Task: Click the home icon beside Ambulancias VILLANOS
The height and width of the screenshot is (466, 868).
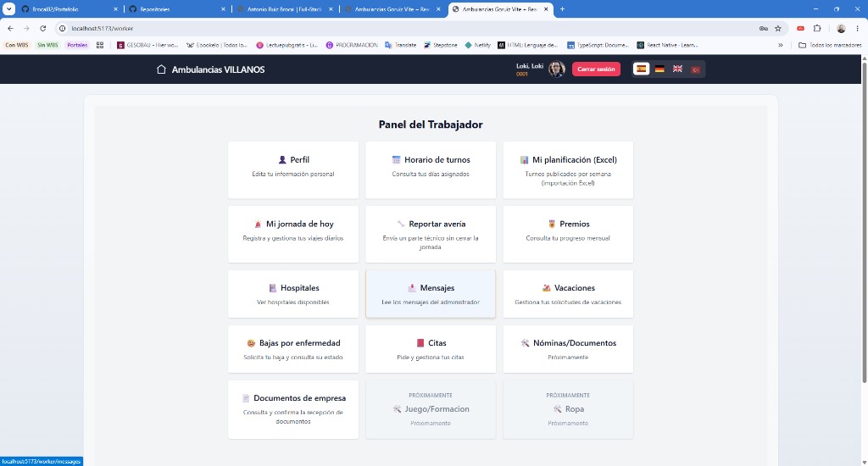Action: tap(161, 69)
